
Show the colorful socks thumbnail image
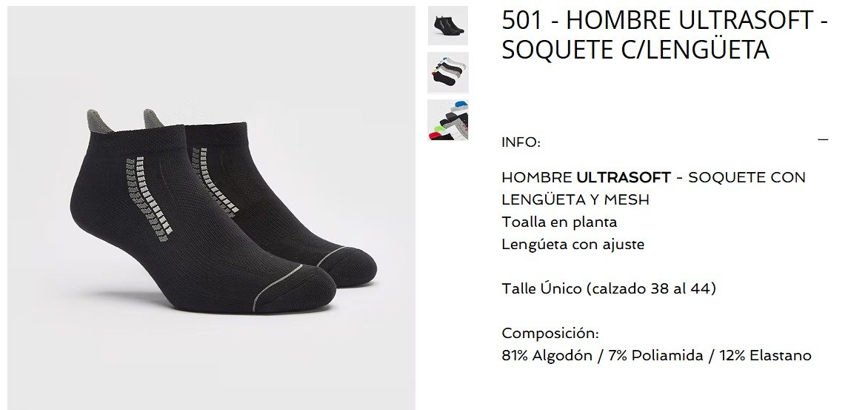pos(448,120)
